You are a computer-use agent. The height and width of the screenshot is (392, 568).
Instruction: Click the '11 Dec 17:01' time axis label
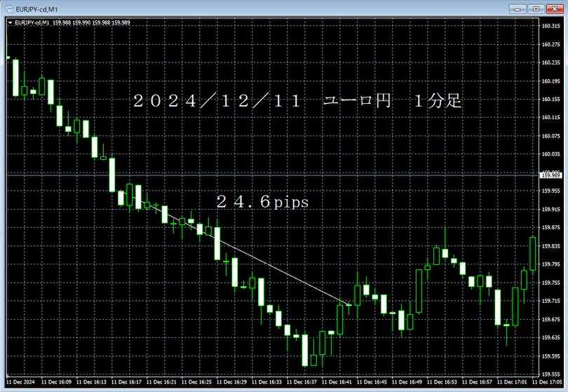(x=512, y=382)
